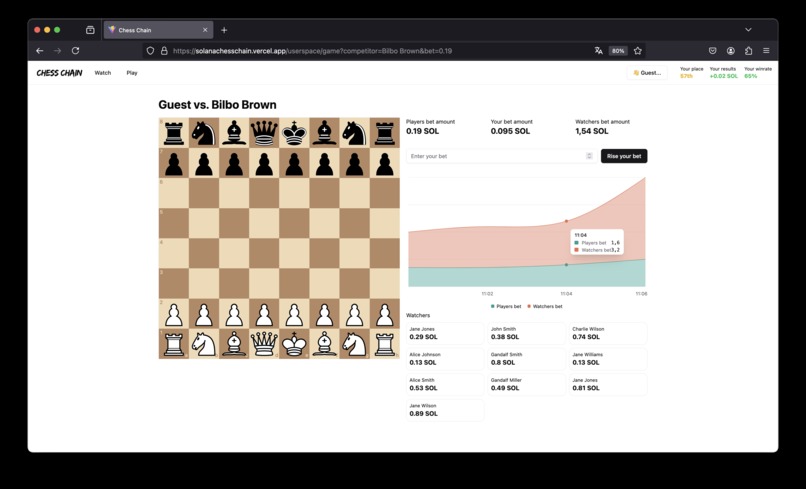Select the white pawn in front of king
Image resolution: width=806 pixels, height=489 pixels.
295,314
